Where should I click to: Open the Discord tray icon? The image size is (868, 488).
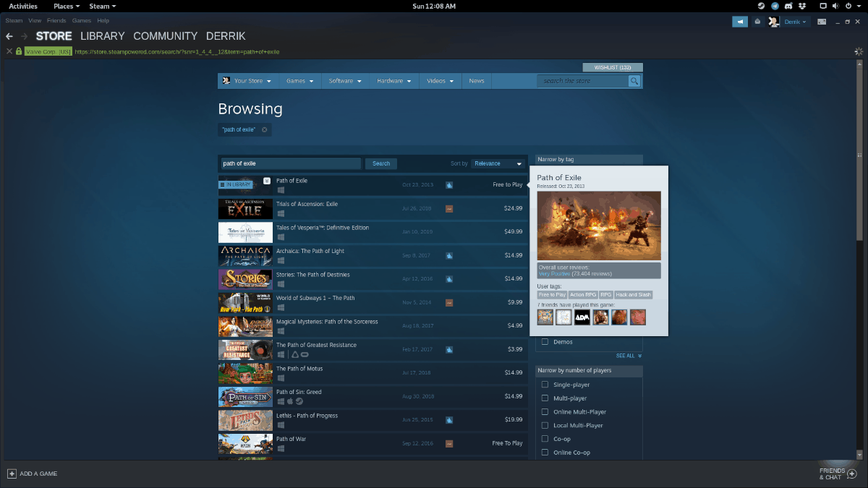790,6
